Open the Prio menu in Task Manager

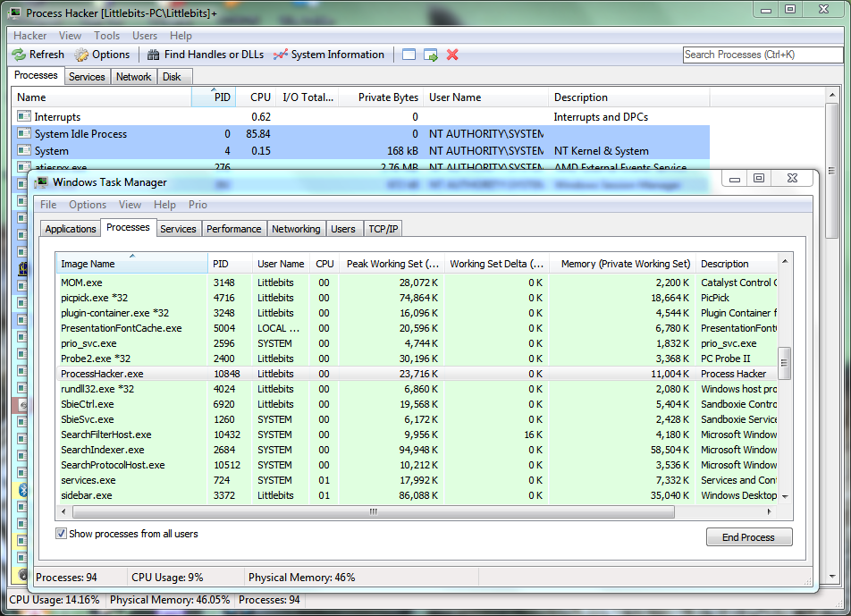(x=198, y=205)
